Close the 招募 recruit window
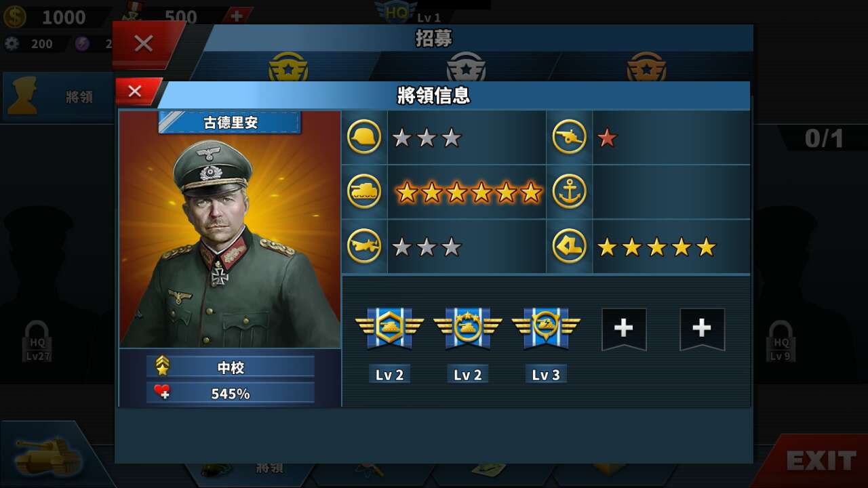The width and height of the screenshot is (868, 488). pos(145,44)
